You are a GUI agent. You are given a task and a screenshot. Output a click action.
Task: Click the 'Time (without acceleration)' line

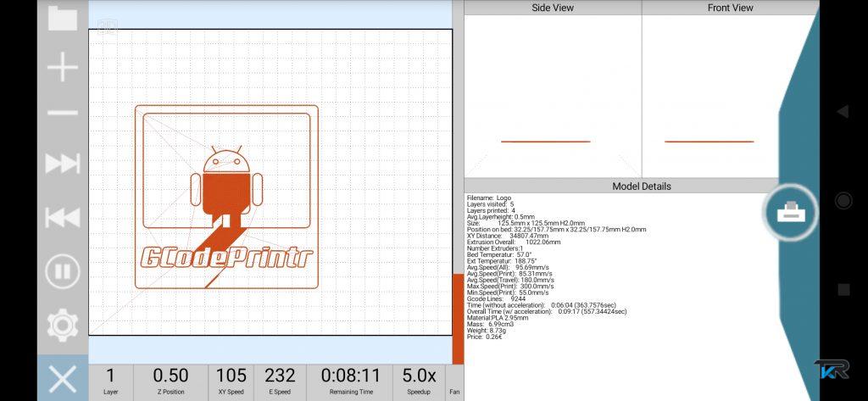coord(542,305)
